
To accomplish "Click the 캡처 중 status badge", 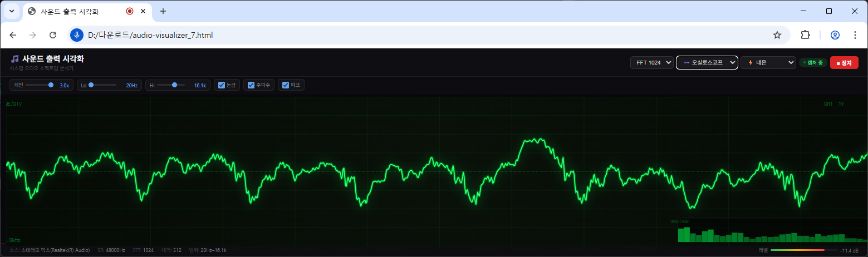I will coord(813,63).
